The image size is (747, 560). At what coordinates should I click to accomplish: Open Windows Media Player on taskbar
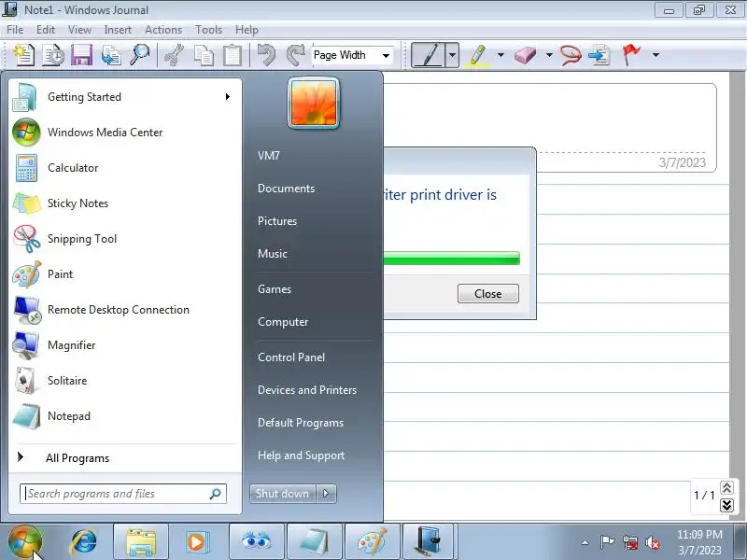click(196, 542)
